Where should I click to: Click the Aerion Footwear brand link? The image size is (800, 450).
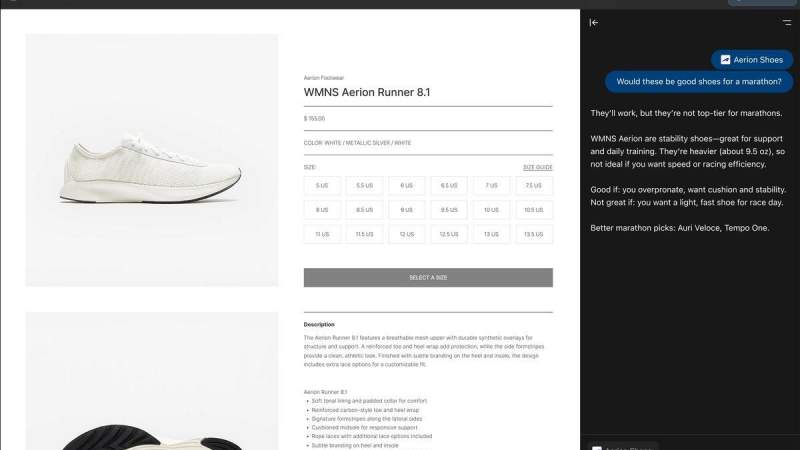pyautogui.click(x=323, y=78)
